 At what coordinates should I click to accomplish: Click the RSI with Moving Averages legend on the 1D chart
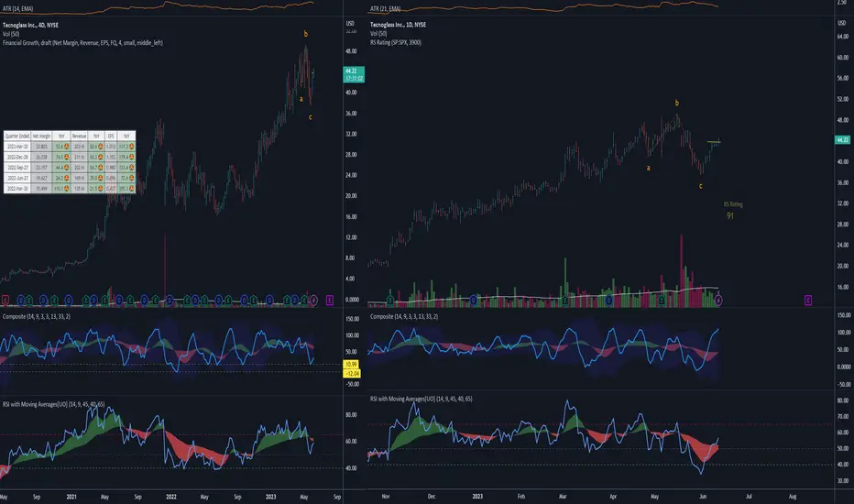click(x=421, y=399)
